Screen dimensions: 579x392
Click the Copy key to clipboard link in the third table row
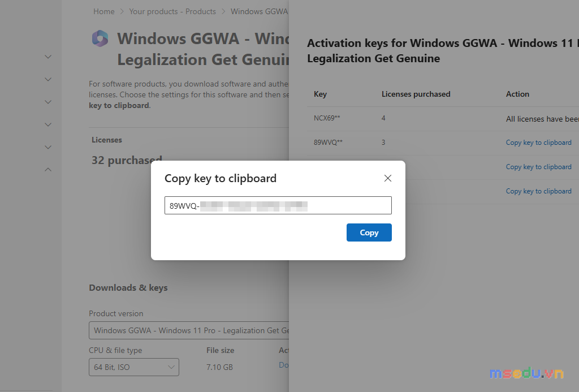tap(538, 167)
